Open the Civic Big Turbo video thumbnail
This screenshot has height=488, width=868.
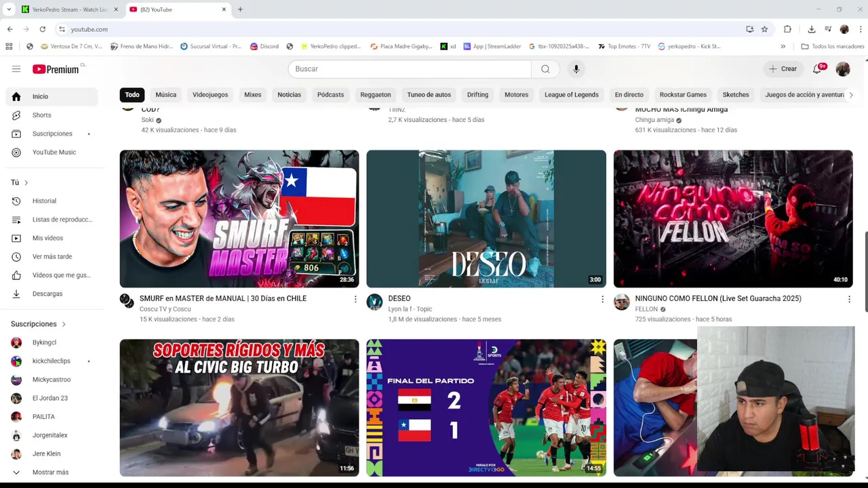point(239,407)
